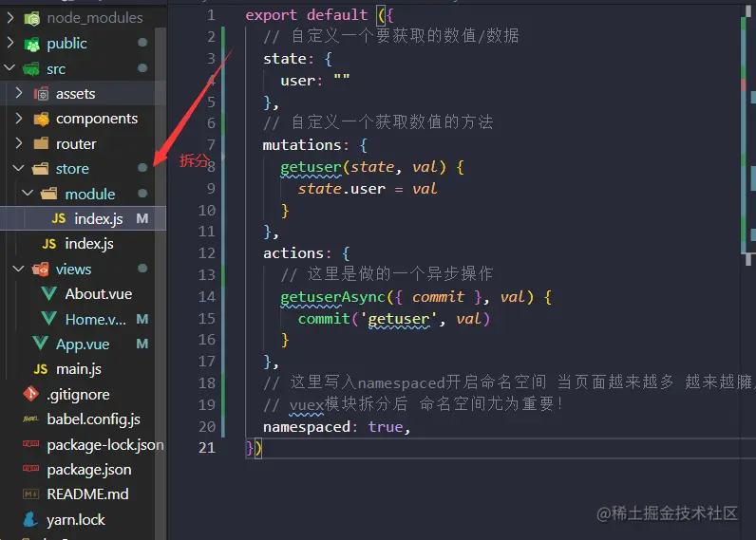The height and width of the screenshot is (540, 756).
Task: Click the router folder icon
Action: click(x=42, y=143)
